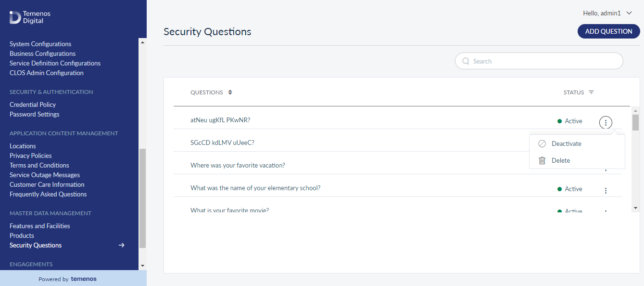644x286 pixels.
Task: Click the magnifier icon in search box
Action: click(466, 61)
